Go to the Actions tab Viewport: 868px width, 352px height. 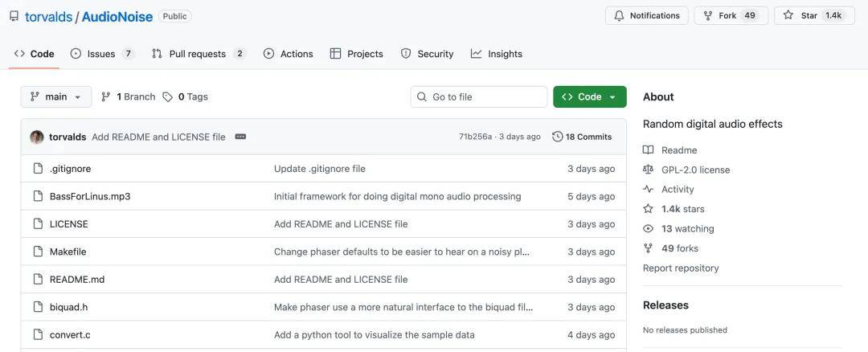[288, 54]
